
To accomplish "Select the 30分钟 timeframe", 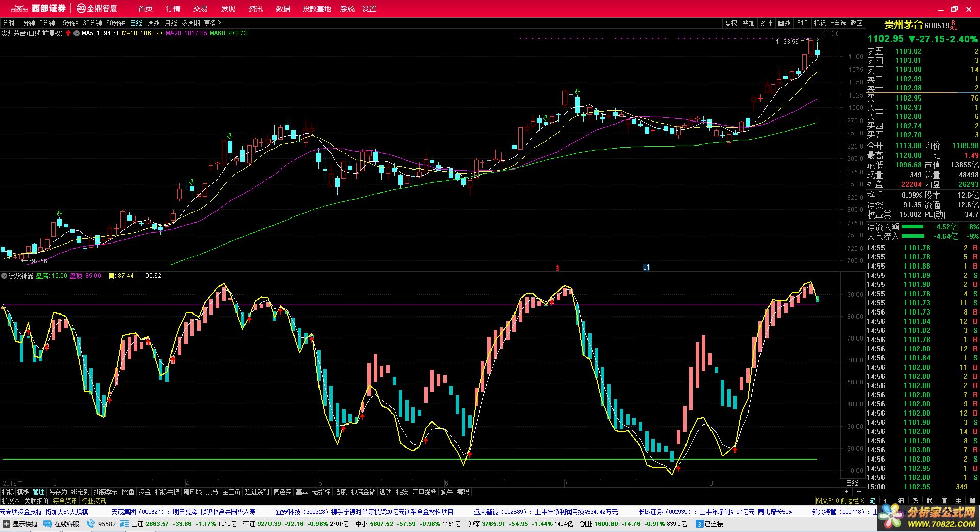I will [x=92, y=23].
